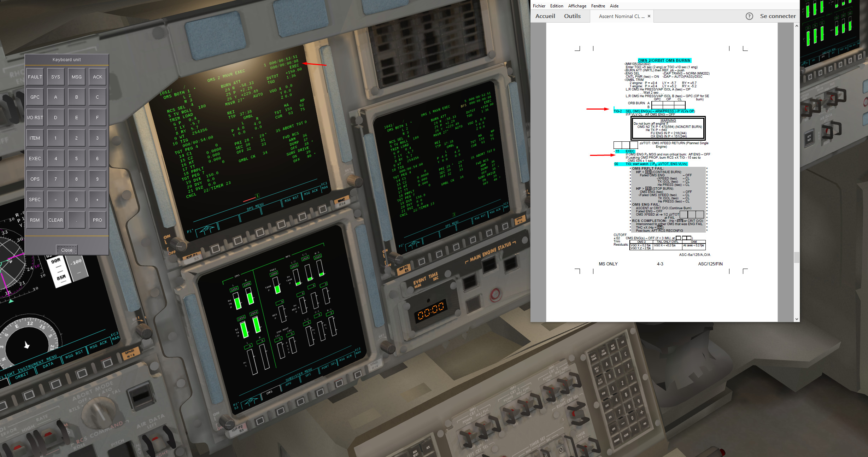The image size is (868, 457).
Task: Open the Affichage menu
Action: (x=577, y=6)
